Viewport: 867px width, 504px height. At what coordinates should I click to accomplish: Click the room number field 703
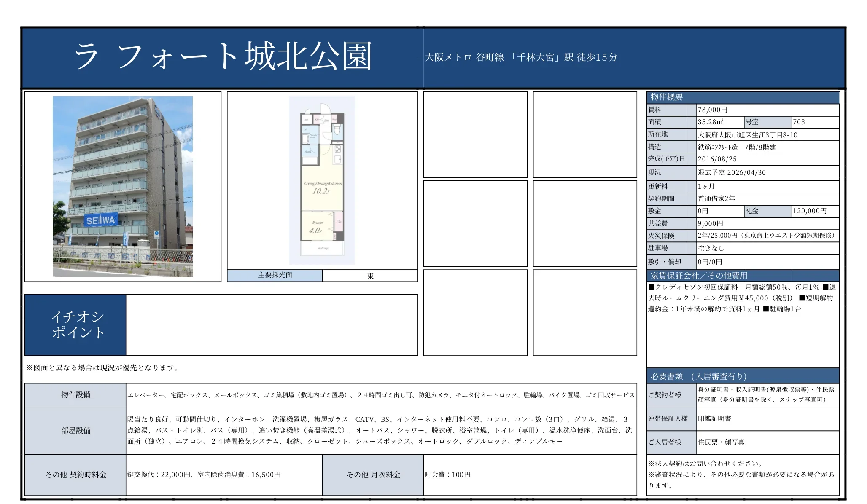click(799, 122)
